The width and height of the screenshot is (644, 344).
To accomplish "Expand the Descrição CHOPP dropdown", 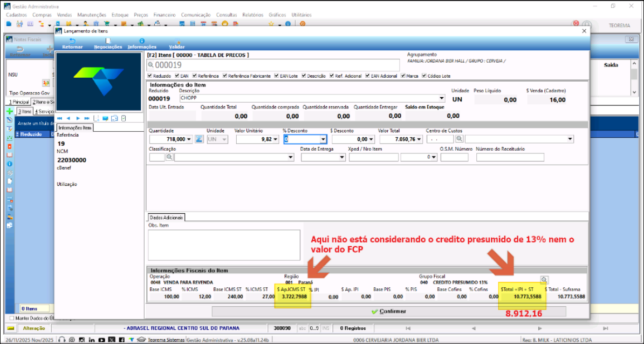I will [x=442, y=99].
